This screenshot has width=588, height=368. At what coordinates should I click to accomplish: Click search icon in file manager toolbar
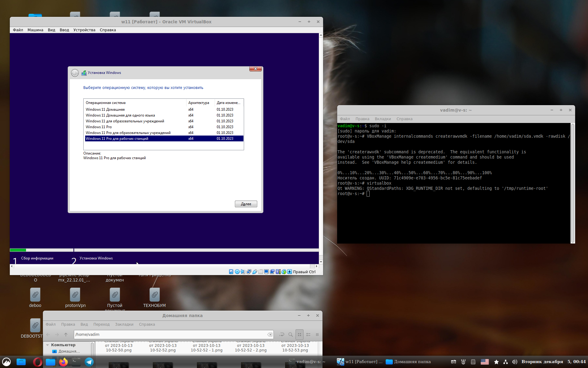pos(290,335)
